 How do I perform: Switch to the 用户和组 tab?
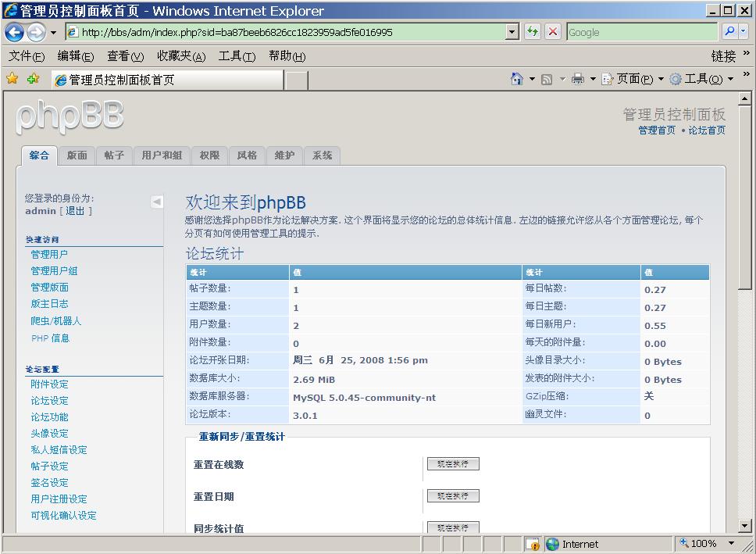(x=162, y=155)
